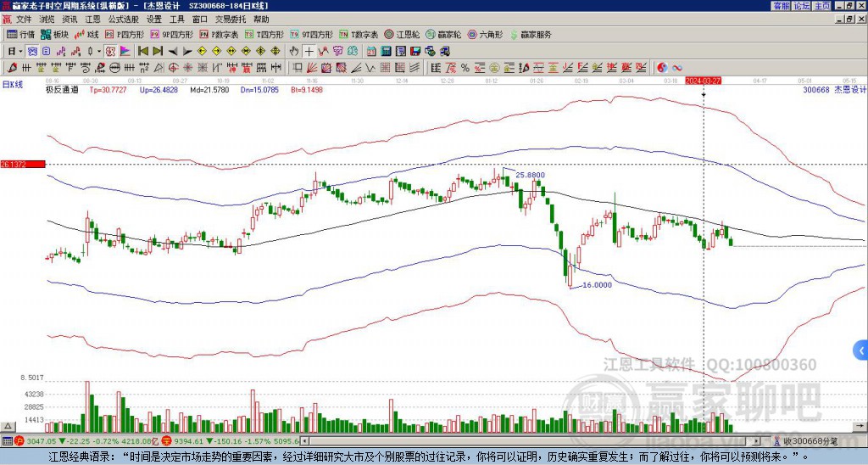The width and height of the screenshot is (868, 465).
Task: Switch to the K线 candlestick chart
Action: coord(86,34)
